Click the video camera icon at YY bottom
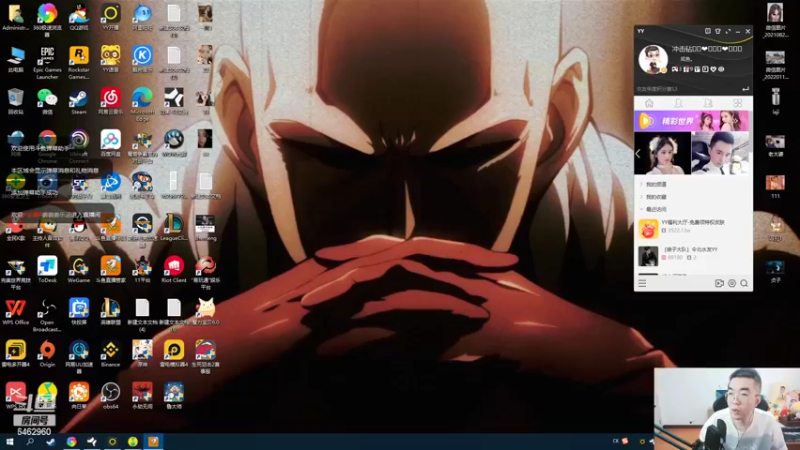 tap(719, 283)
